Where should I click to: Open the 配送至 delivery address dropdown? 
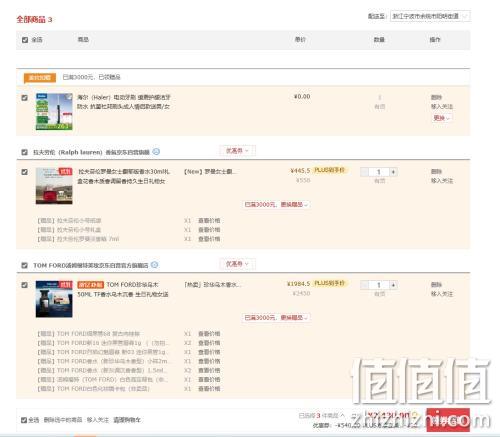pyautogui.click(x=430, y=16)
